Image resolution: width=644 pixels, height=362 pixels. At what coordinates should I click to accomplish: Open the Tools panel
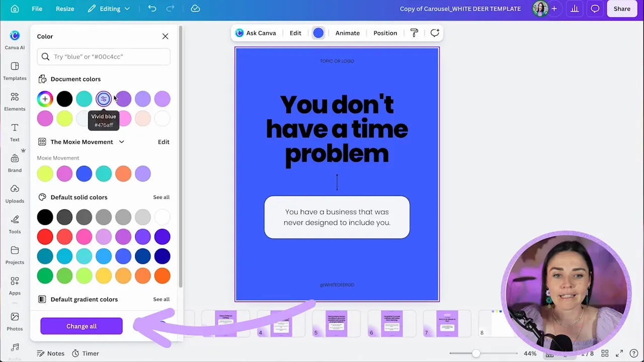coord(15,225)
